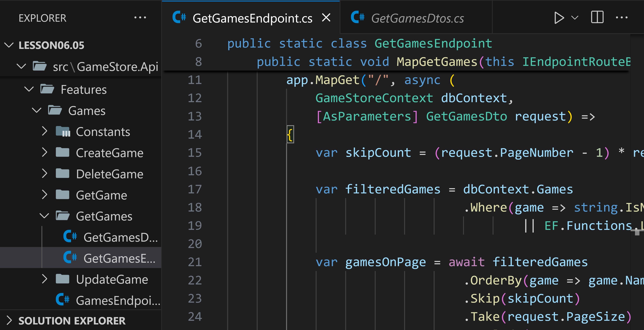This screenshot has width=644, height=330.
Task: Select the UpdateGame folder icon
Action: 63,279
